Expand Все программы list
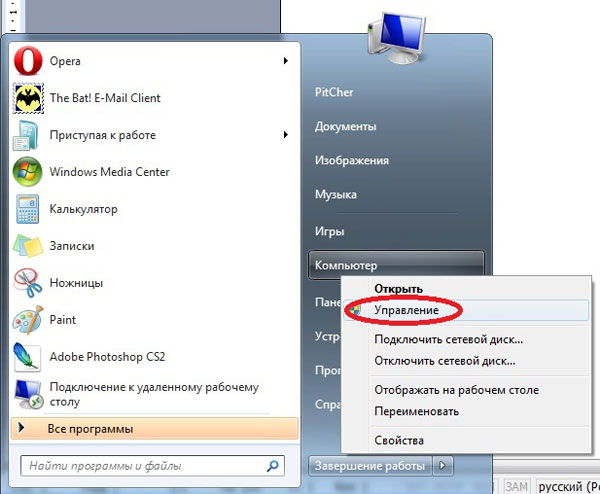This screenshot has height=494, width=600. pos(154,428)
